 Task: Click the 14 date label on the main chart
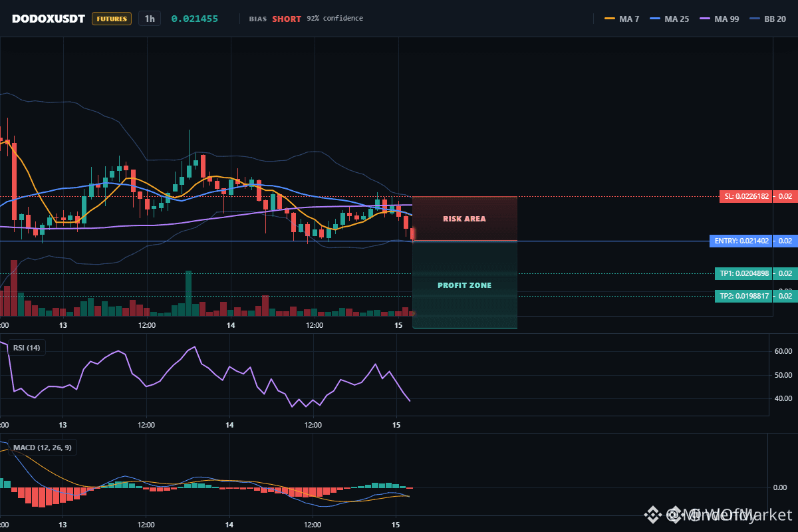231,325
